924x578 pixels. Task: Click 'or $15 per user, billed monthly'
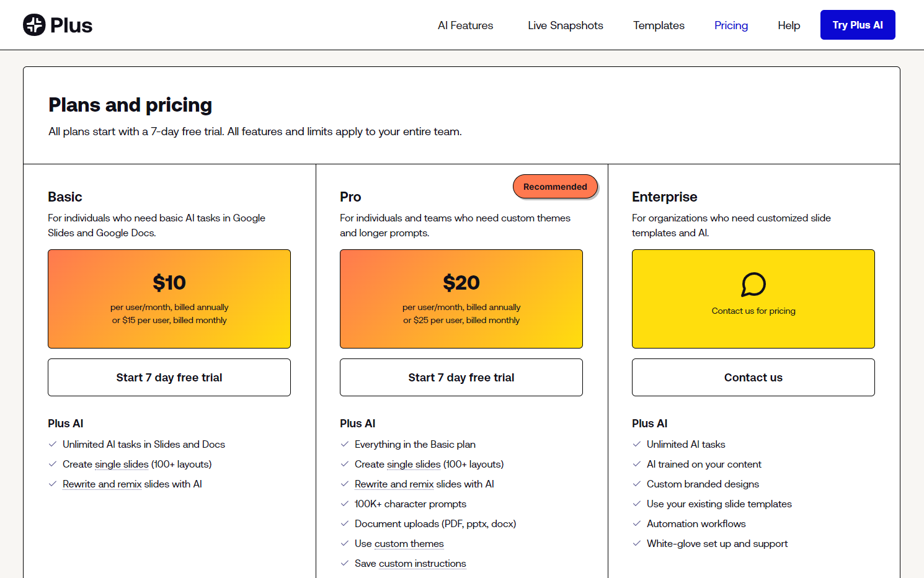[x=169, y=320]
